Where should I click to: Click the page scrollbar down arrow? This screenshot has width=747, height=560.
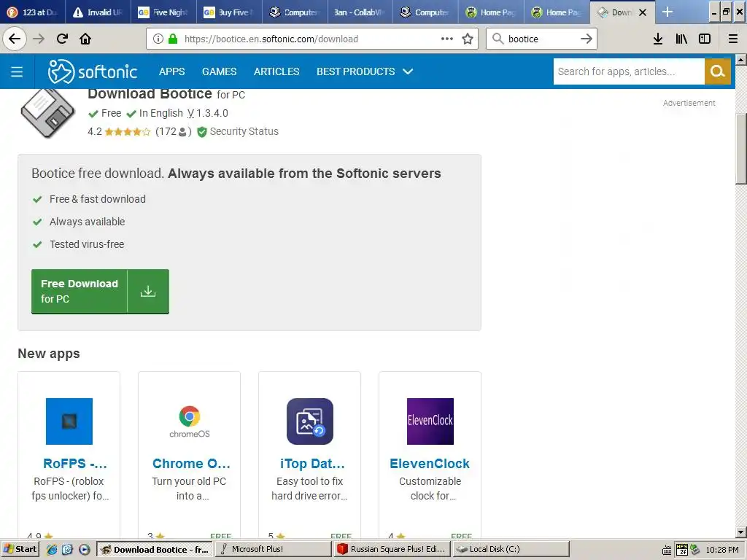tap(741, 532)
